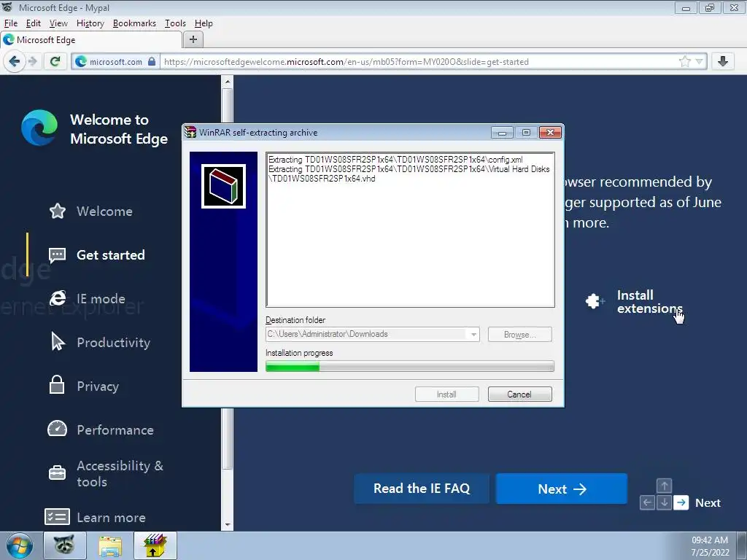Click the up arrow key navigation icon
Image resolution: width=747 pixels, height=560 pixels.
pos(664,486)
